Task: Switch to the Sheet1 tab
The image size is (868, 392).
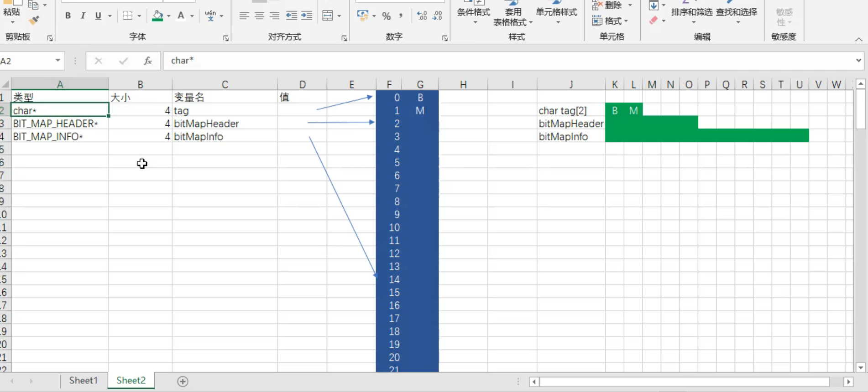Action: tap(84, 380)
